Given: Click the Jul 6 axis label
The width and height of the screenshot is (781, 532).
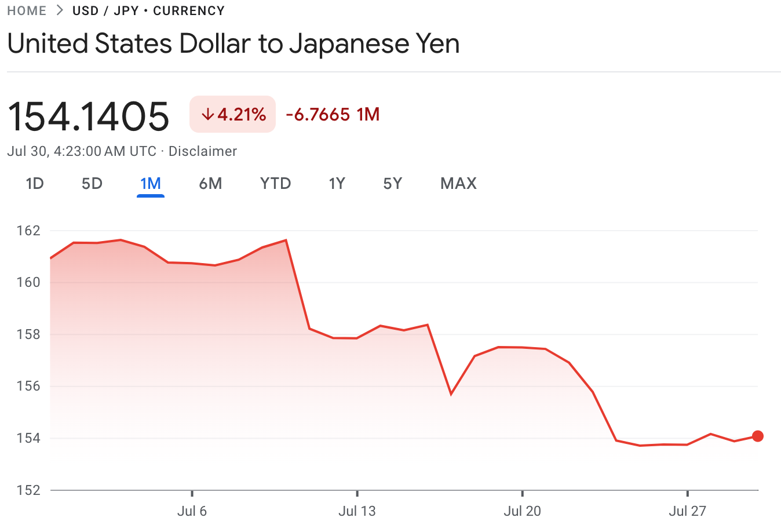Looking at the screenshot, I should click(192, 511).
